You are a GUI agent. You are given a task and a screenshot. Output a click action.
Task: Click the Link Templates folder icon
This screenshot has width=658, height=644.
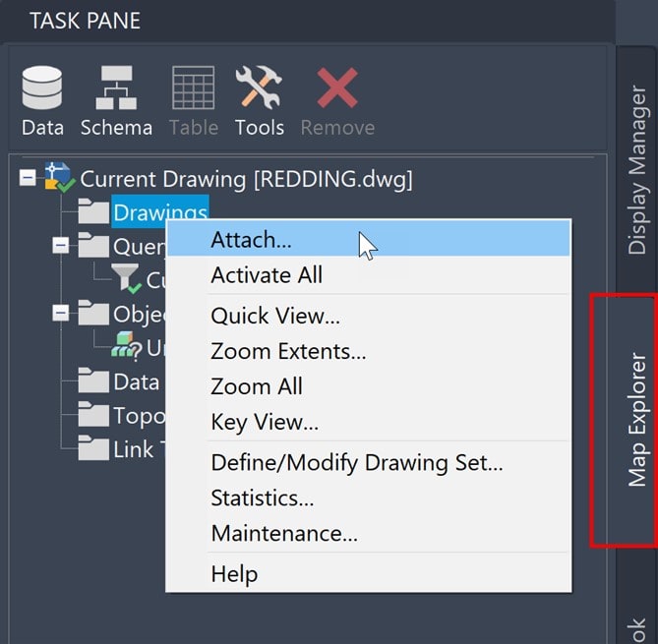[x=93, y=448]
